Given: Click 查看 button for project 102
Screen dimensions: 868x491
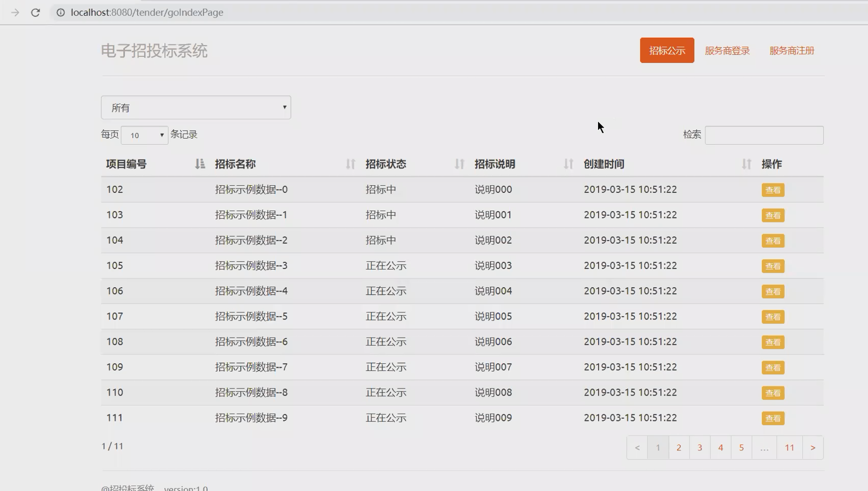Looking at the screenshot, I should pyautogui.click(x=773, y=190).
